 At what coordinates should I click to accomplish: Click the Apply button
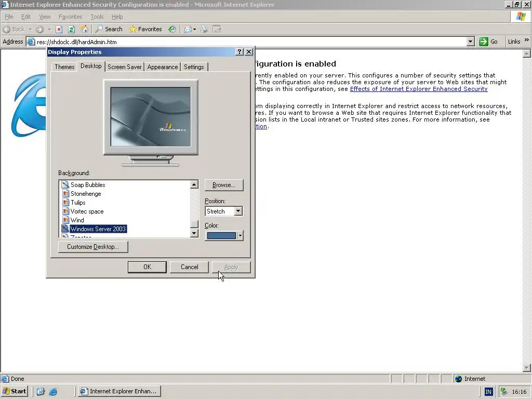click(231, 267)
